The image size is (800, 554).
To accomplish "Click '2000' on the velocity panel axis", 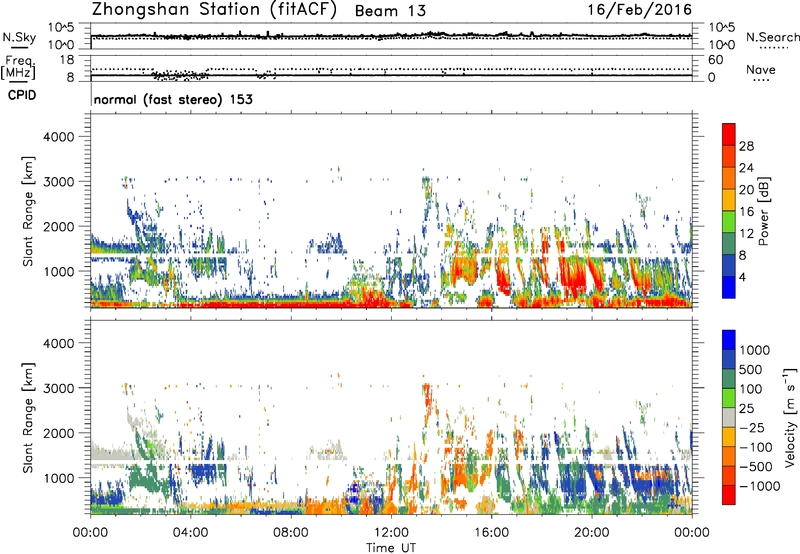I will pos(58,433).
